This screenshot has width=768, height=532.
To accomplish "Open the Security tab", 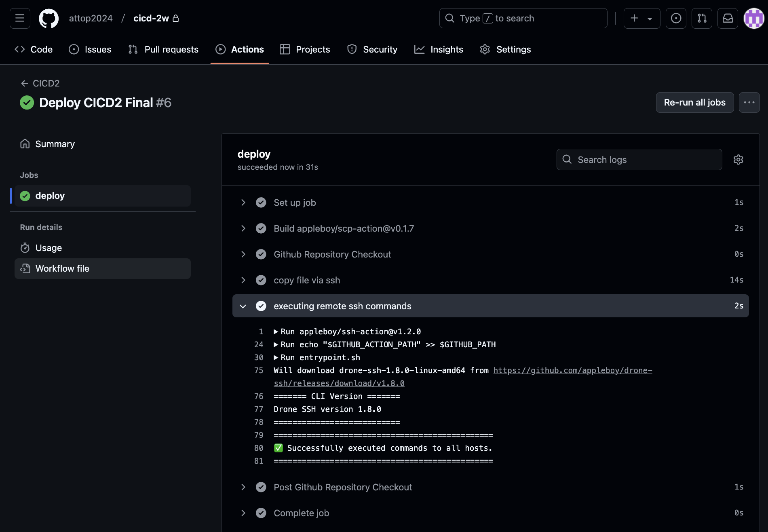I will pos(372,49).
